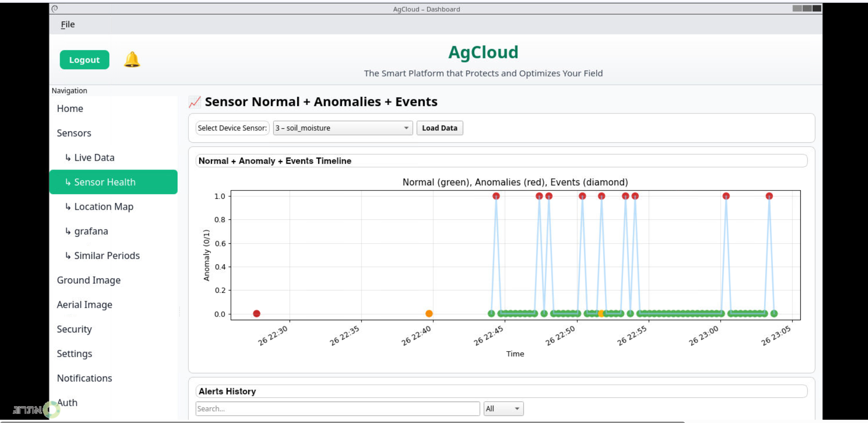Click the Load Data button
Screen dimensions: 868x423
tap(439, 128)
